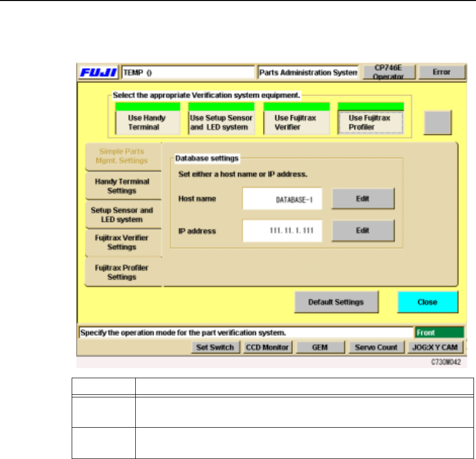This screenshot has height=459, width=476.
Task: Click the Host name label
Action: coord(197,198)
